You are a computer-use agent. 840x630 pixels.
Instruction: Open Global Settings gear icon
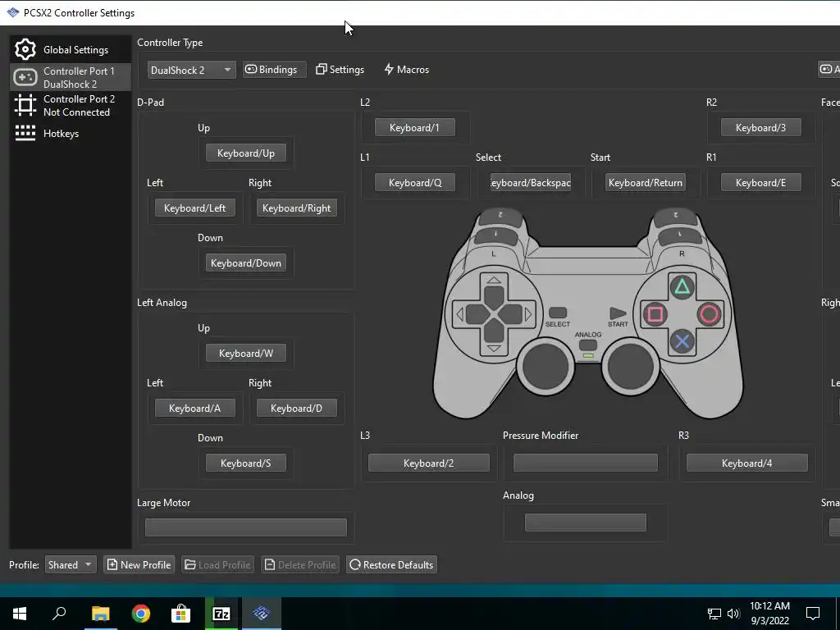(25, 49)
